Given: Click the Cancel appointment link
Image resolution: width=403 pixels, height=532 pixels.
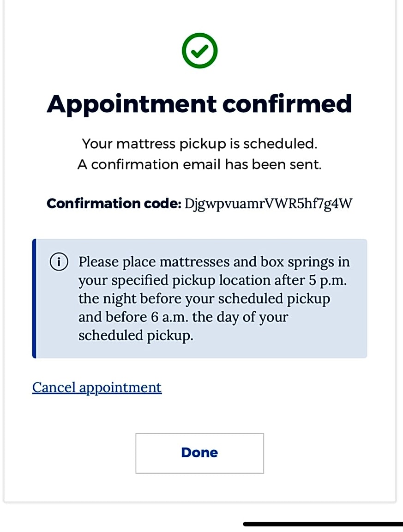Looking at the screenshot, I should click(x=97, y=387).
